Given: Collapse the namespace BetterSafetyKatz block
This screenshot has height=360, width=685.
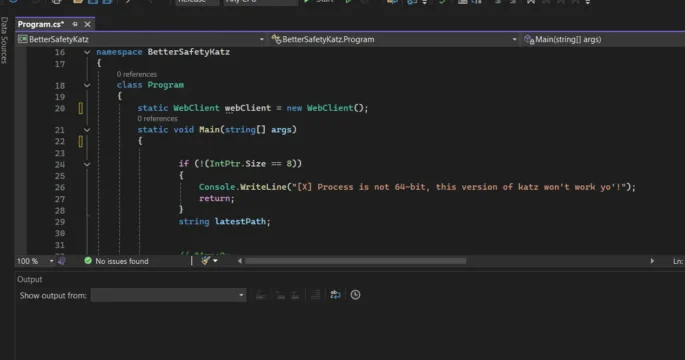Looking at the screenshot, I should point(87,52).
